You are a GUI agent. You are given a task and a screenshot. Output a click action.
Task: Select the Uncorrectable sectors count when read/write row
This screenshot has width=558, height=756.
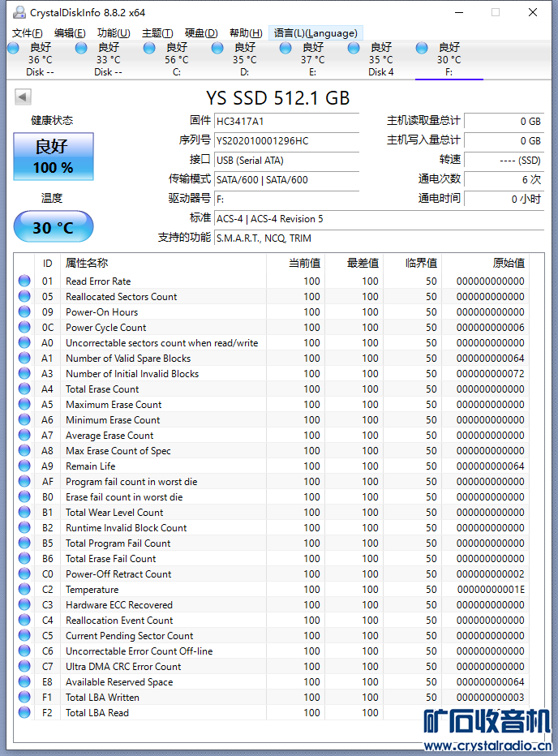[272, 343]
